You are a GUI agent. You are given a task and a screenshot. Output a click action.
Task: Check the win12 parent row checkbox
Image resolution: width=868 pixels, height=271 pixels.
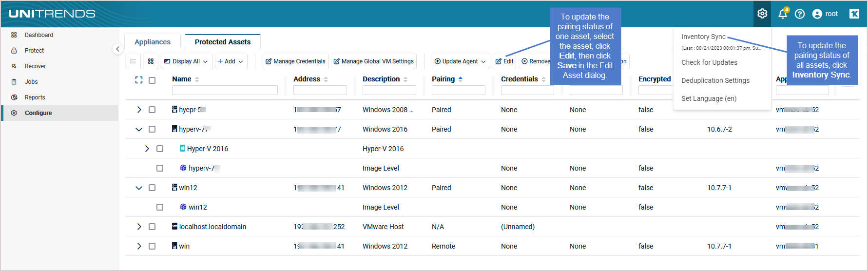coord(152,188)
